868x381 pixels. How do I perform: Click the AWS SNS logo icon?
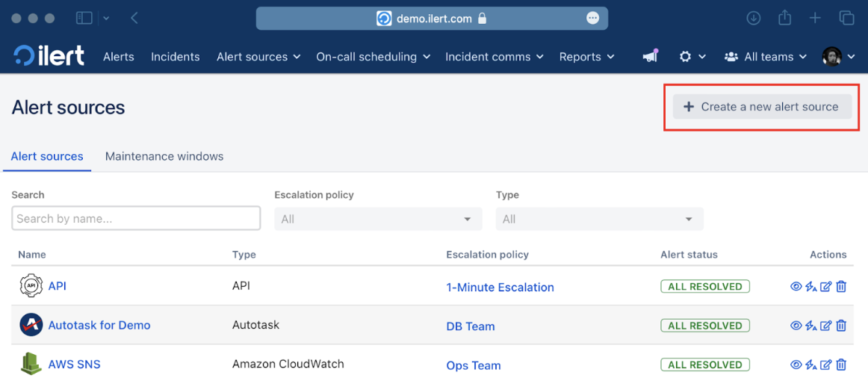pyautogui.click(x=31, y=364)
